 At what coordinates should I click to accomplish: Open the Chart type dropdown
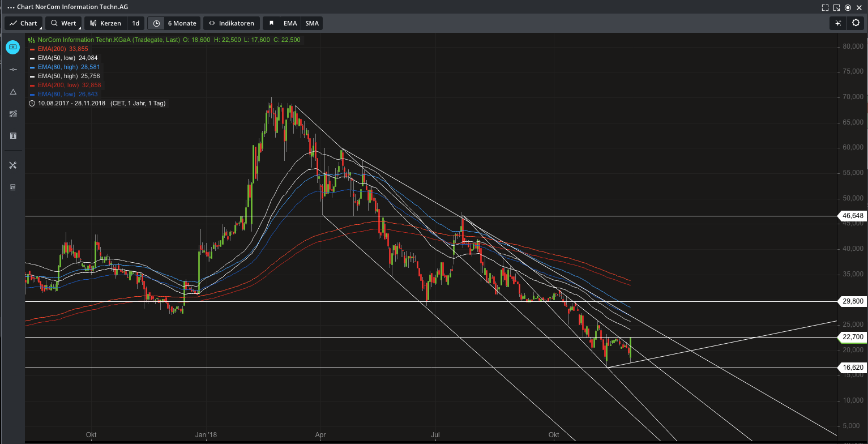point(24,23)
